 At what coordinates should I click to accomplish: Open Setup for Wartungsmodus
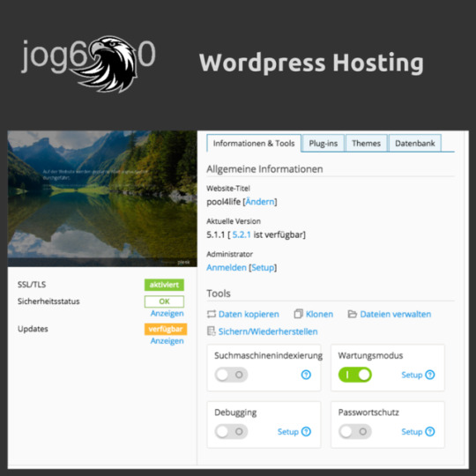[x=412, y=375]
